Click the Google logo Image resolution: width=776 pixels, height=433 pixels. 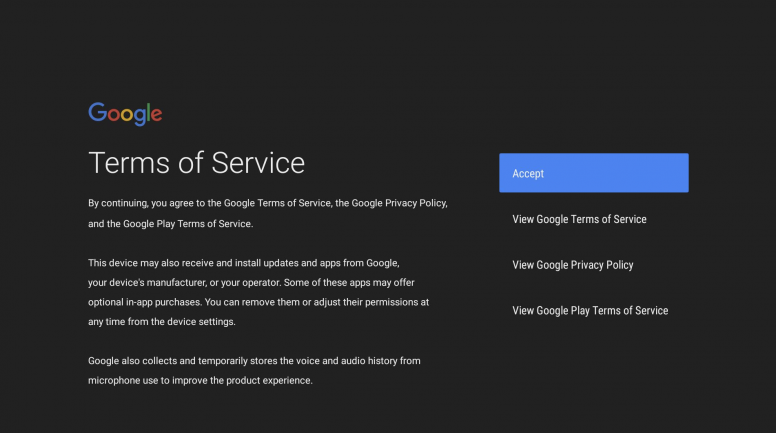point(125,114)
